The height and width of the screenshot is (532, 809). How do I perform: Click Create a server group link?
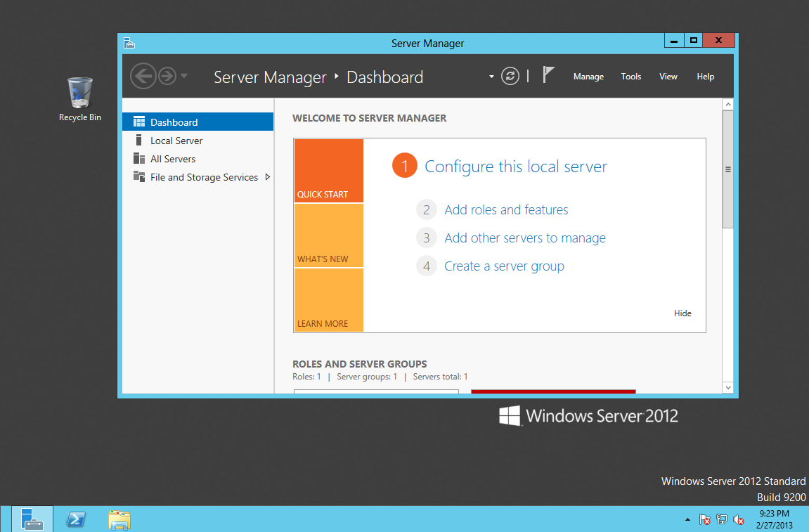504,266
